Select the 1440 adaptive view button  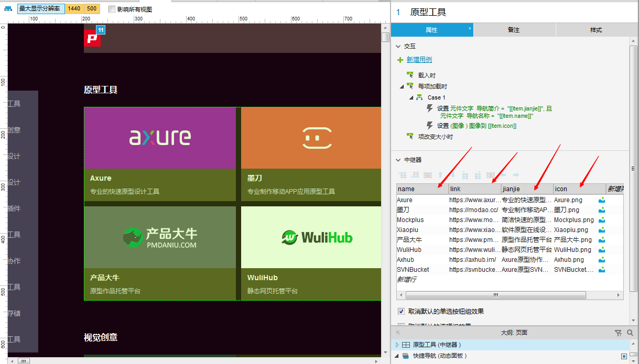point(74,9)
